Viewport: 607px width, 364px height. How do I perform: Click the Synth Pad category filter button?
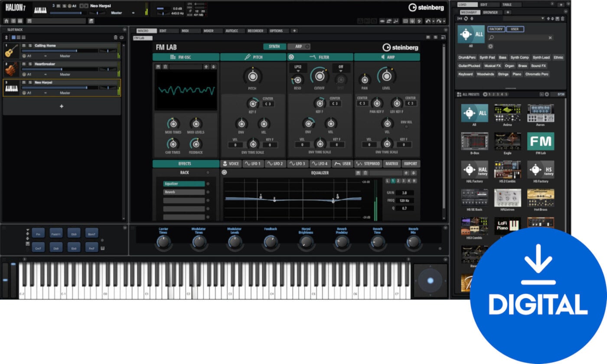tap(487, 58)
